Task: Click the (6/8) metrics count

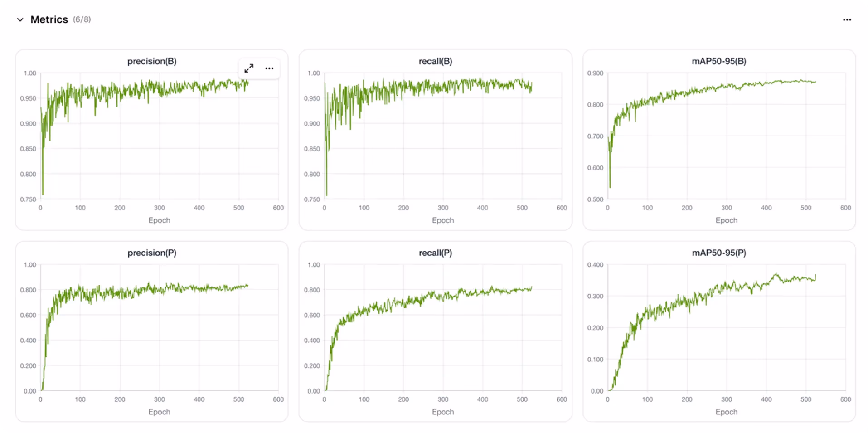Action: click(x=82, y=19)
